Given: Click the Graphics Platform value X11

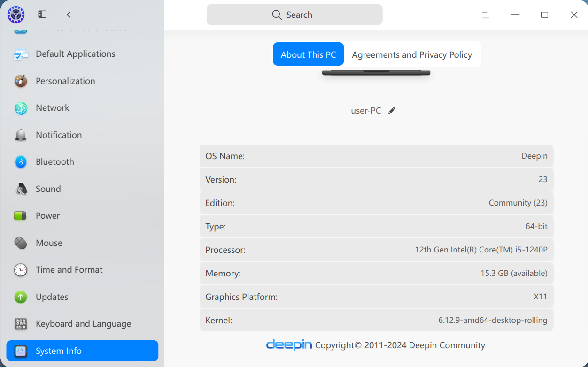Looking at the screenshot, I should pyautogui.click(x=541, y=297).
